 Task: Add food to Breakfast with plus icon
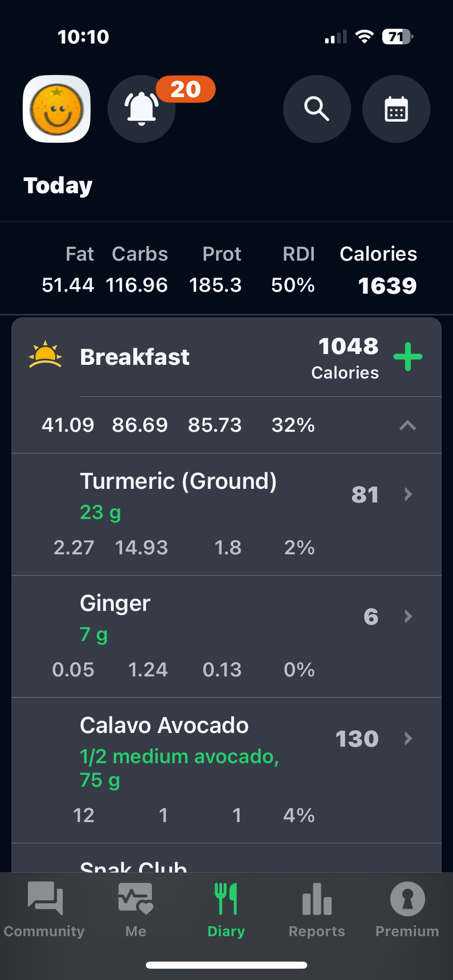point(408,357)
